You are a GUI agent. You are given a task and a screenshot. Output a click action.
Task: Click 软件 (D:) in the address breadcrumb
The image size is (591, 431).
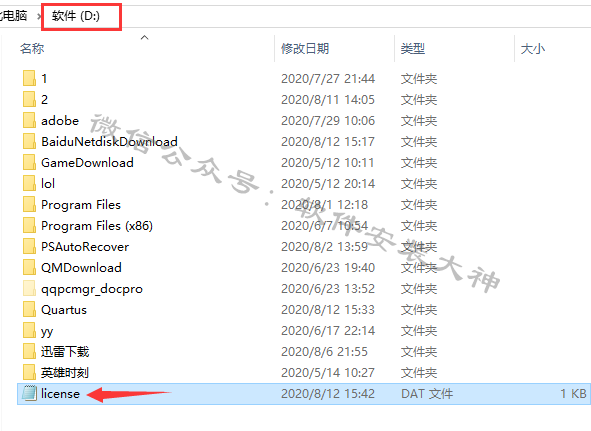point(76,16)
